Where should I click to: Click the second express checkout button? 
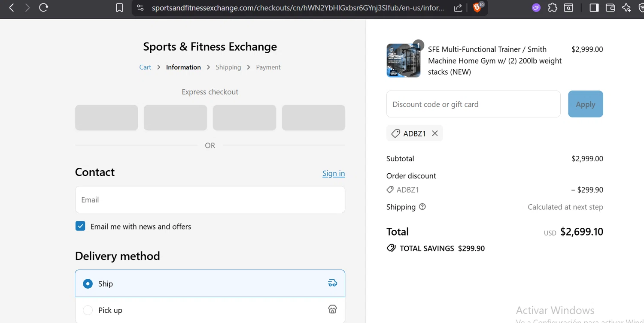176,118
